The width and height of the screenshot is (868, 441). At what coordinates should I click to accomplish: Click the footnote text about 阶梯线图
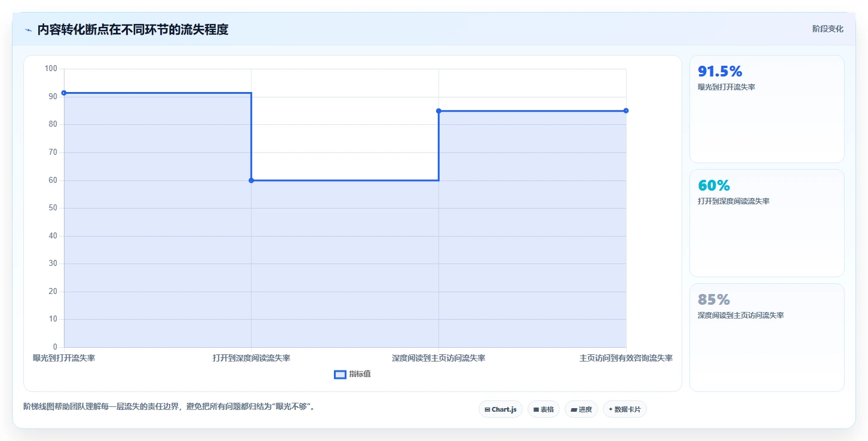tap(169, 407)
